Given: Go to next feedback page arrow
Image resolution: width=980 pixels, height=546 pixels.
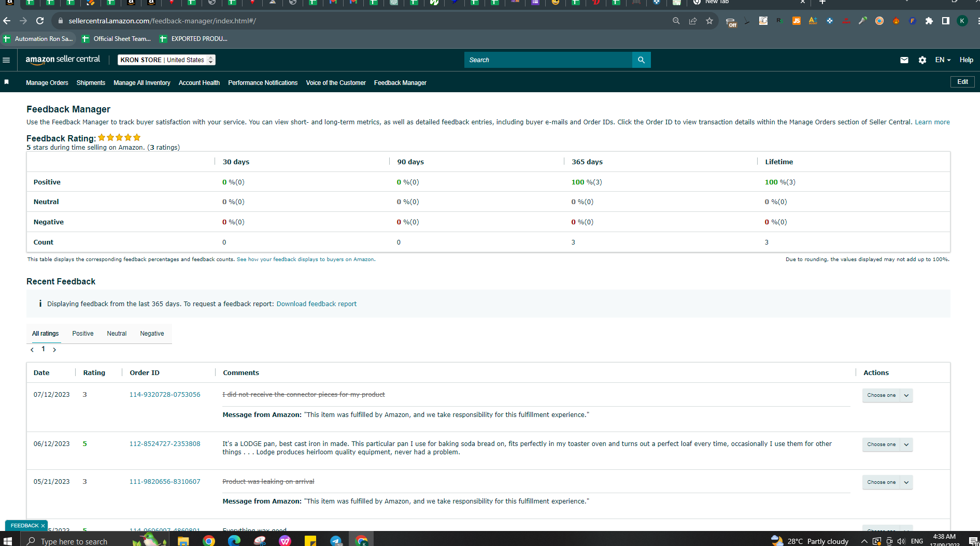Looking at the screenshot, I should 54,350.
